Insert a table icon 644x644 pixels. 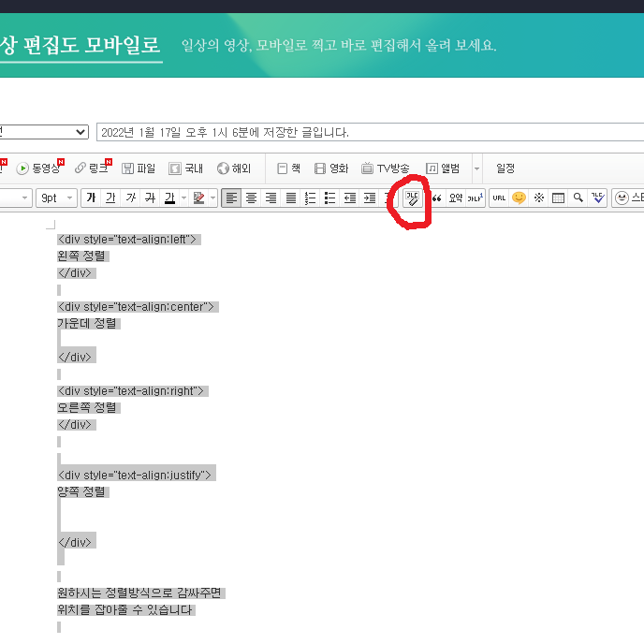coord(558,198)
